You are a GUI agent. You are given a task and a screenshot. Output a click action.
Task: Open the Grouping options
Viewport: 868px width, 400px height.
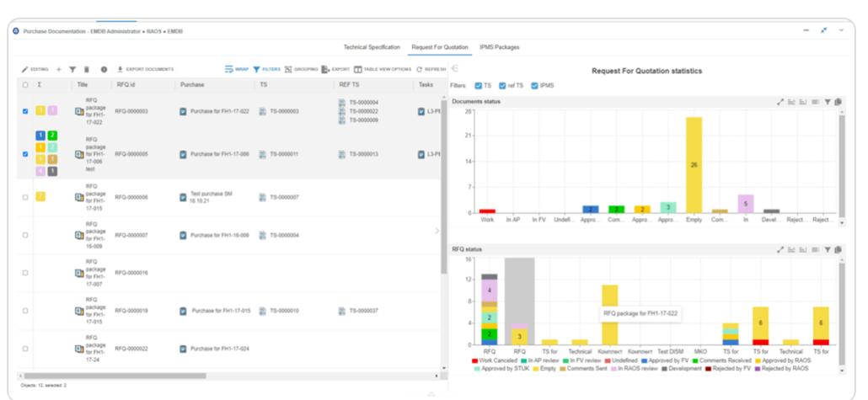coord(300,69)
